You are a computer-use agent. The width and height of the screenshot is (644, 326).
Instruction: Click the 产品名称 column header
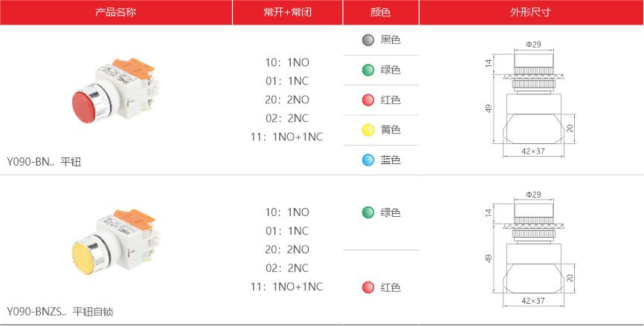point(115,13)
